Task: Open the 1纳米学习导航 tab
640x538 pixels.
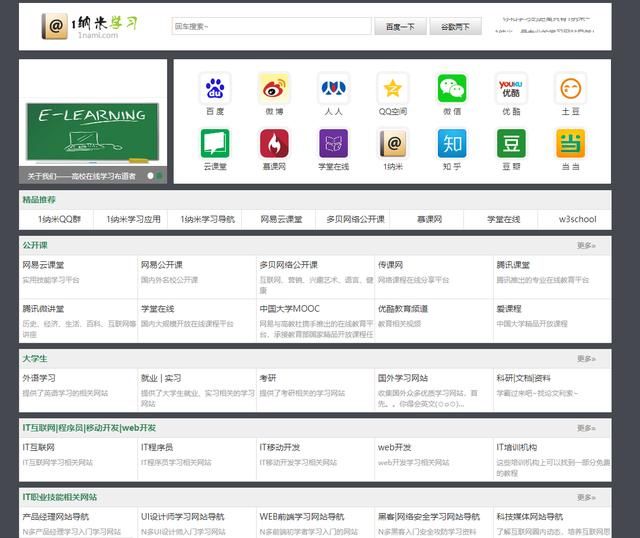Action: click(207, 219)
